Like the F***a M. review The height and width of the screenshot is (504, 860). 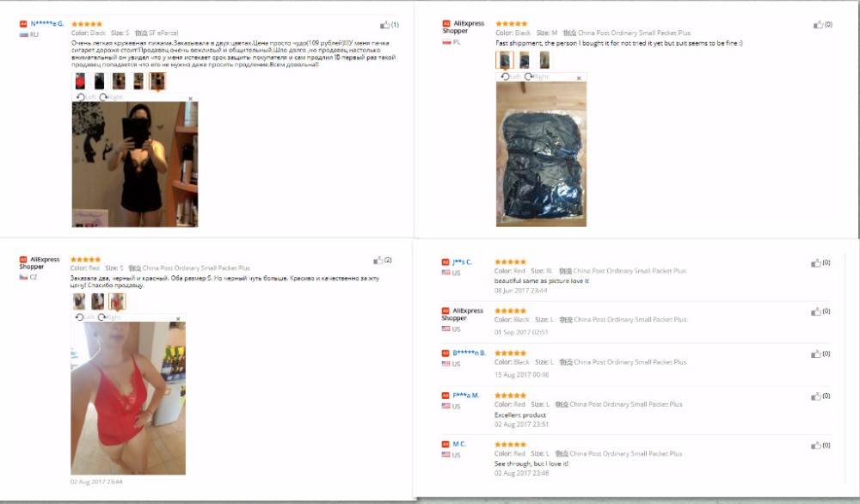pos(816,396)
